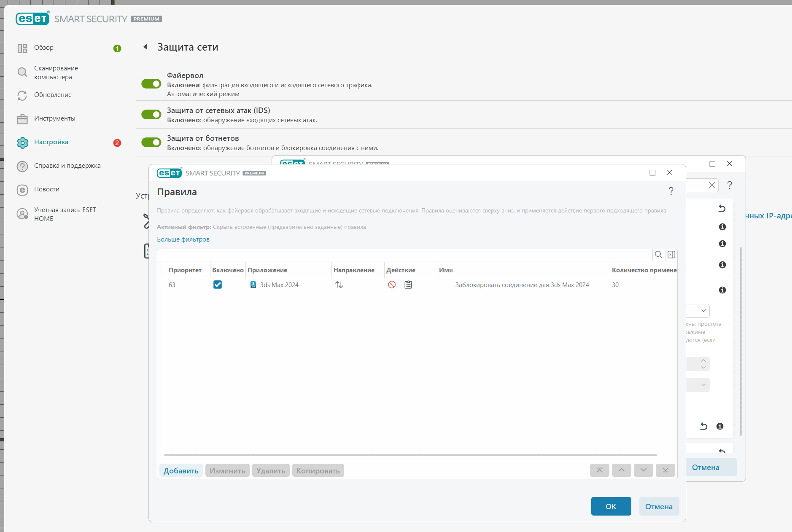Image resolution: width=792 pixels, height=532 pixels.
Task: Open Учетная запись ESET HOME
Action: [65, 214]
